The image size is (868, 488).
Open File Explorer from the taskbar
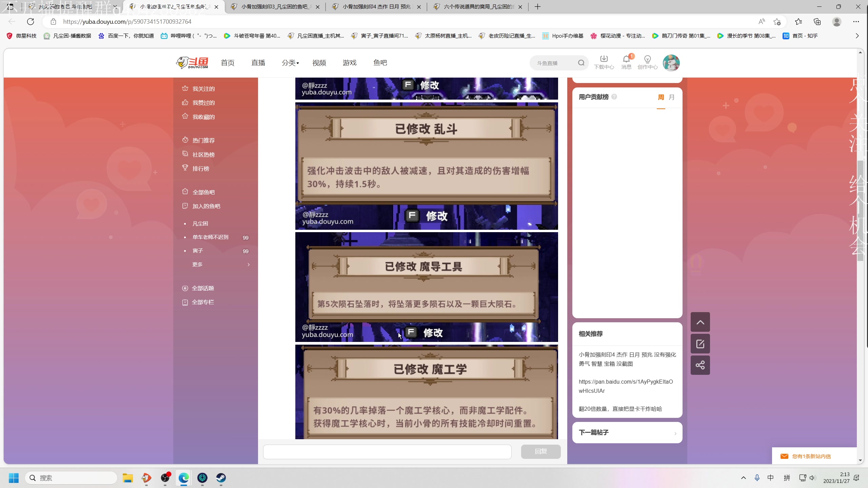[x=127, y=478]
